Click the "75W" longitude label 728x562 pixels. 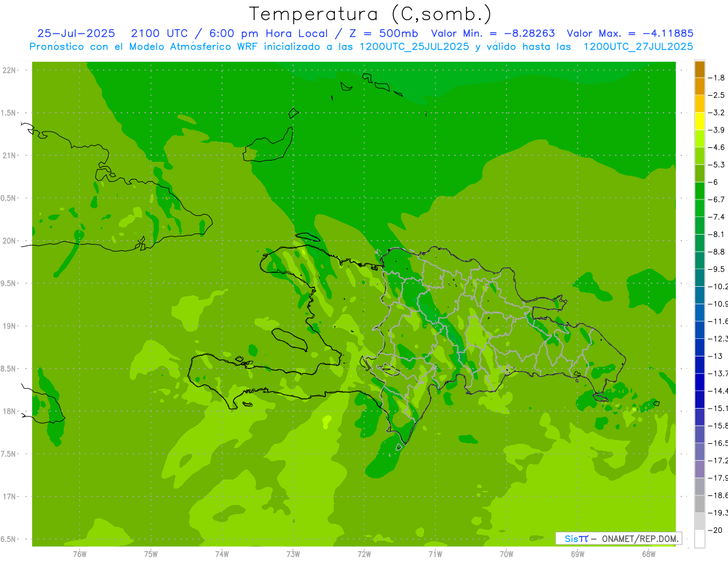151,554
